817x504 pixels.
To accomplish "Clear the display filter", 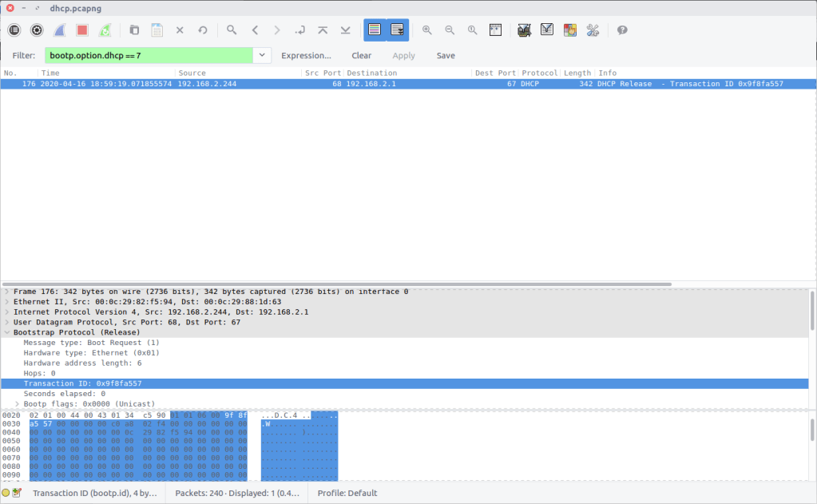I will 361,55.
